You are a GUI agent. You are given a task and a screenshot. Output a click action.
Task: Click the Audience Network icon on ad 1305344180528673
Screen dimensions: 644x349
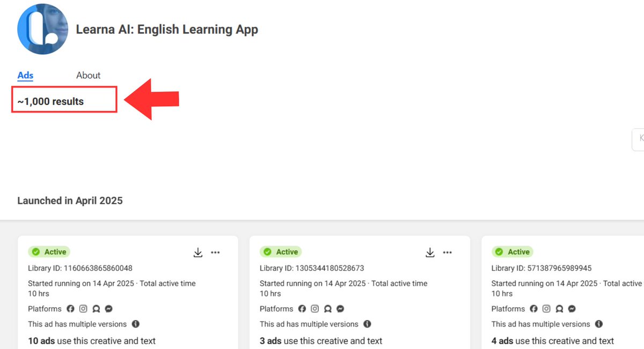point(328,309)
